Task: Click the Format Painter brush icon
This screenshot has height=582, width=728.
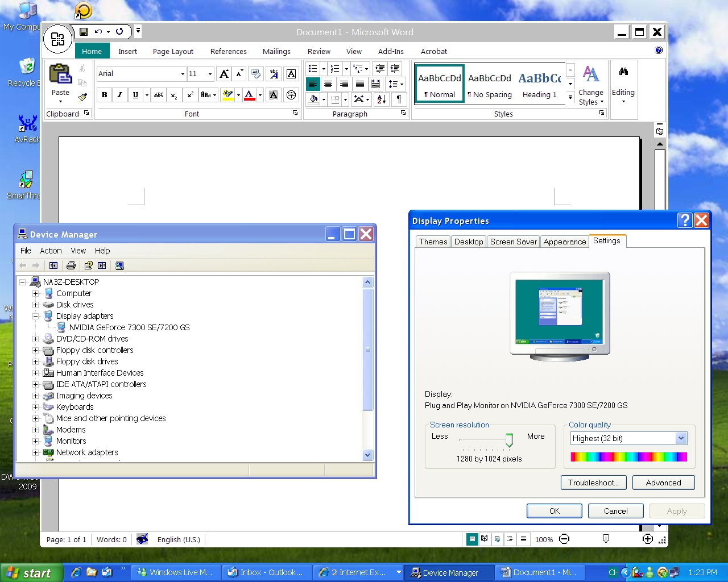Action: click(x=82, y=97)
